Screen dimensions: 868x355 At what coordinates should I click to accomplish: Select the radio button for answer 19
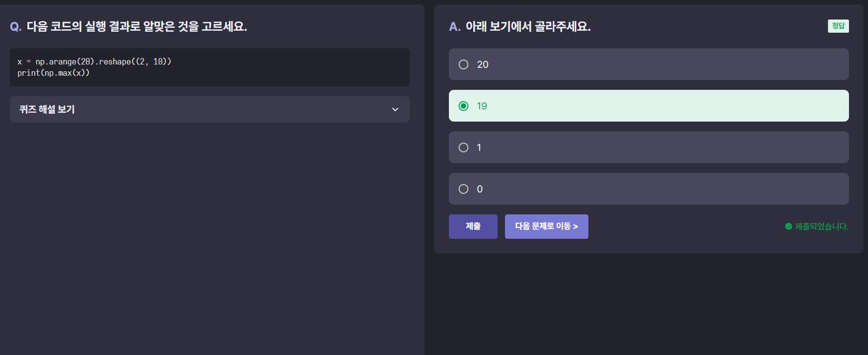[x=464, y=106]
